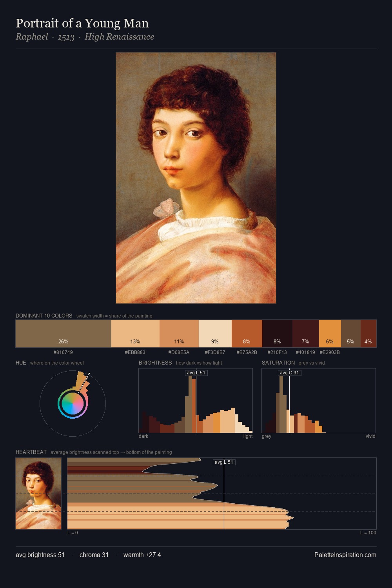Click the hex code #B75A2B label
Screen dimensions: 392x588
click(247, 352)
